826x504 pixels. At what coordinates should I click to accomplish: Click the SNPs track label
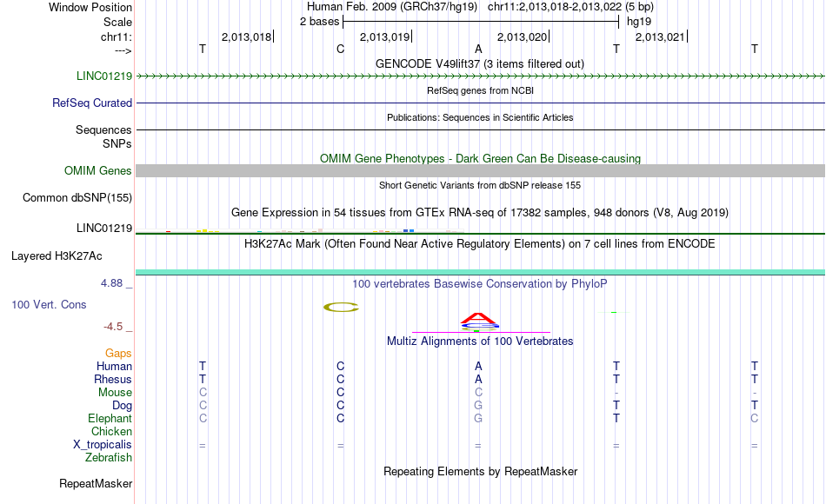pos(117,143)
